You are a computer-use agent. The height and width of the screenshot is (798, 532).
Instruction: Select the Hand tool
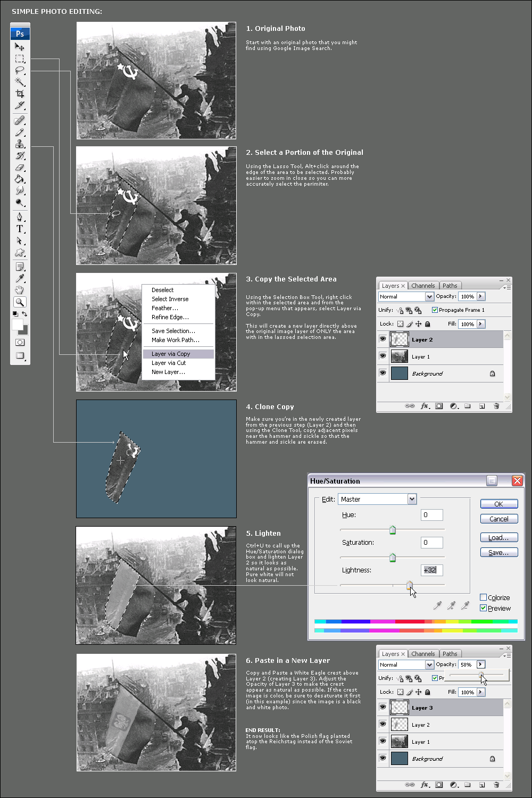click(x=20, y=290)
